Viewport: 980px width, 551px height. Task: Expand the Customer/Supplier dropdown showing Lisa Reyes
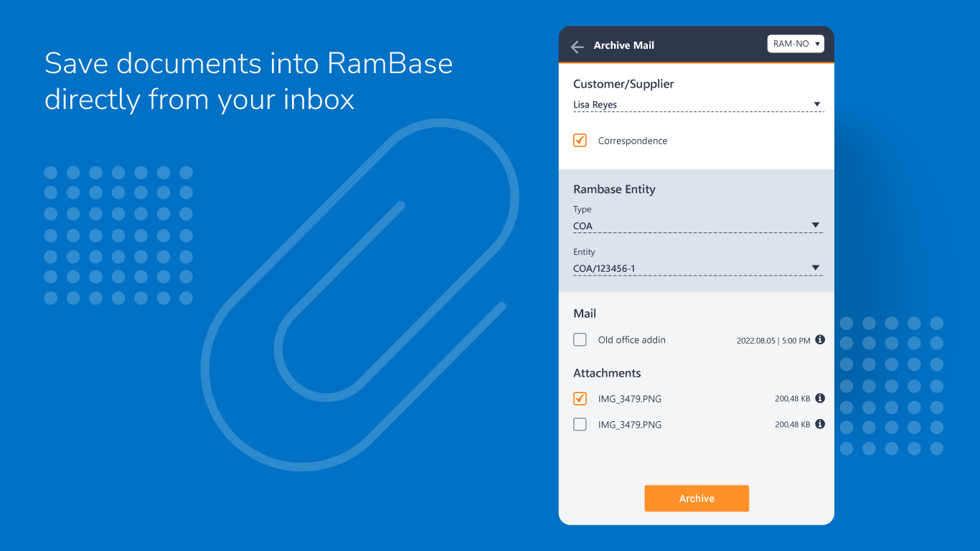(698, 105)
